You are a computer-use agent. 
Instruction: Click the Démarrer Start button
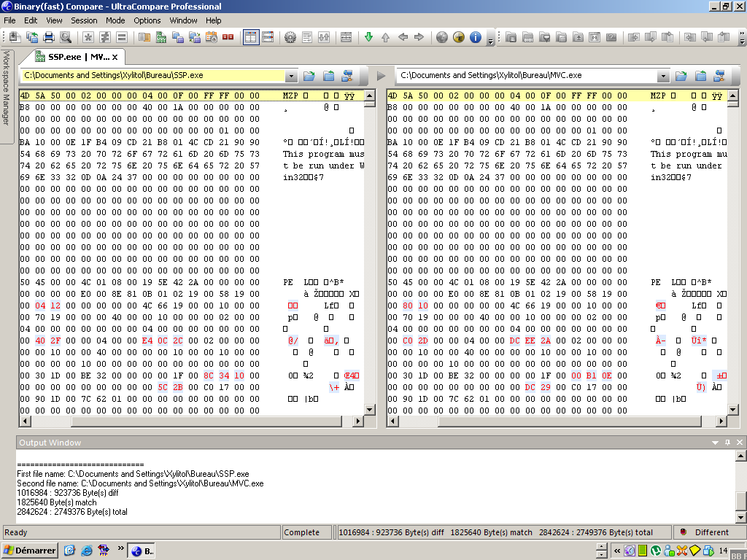coord(29,551)
